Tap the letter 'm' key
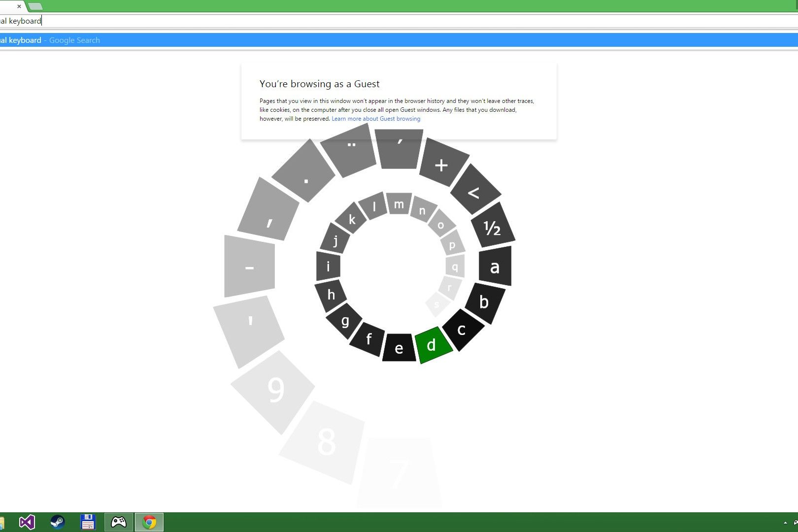The height and width of the screenshot is (532, 798). click(x=399, y=203)
